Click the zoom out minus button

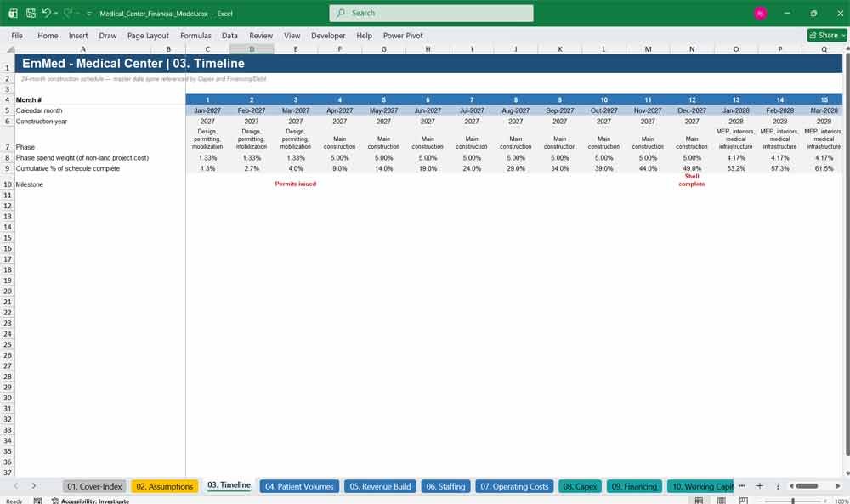point(761,501)
